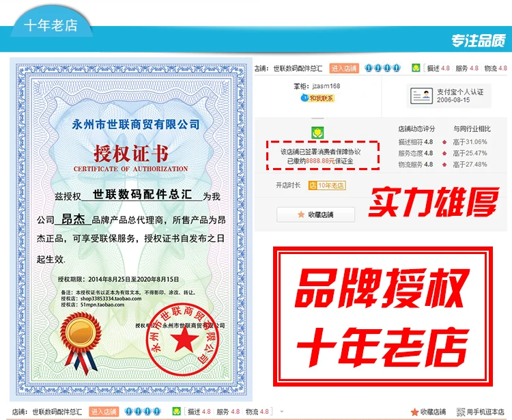Click 用手机逛本店 link
The width and height of the screenshot is (512, 420).
click(x=485, y=412)
